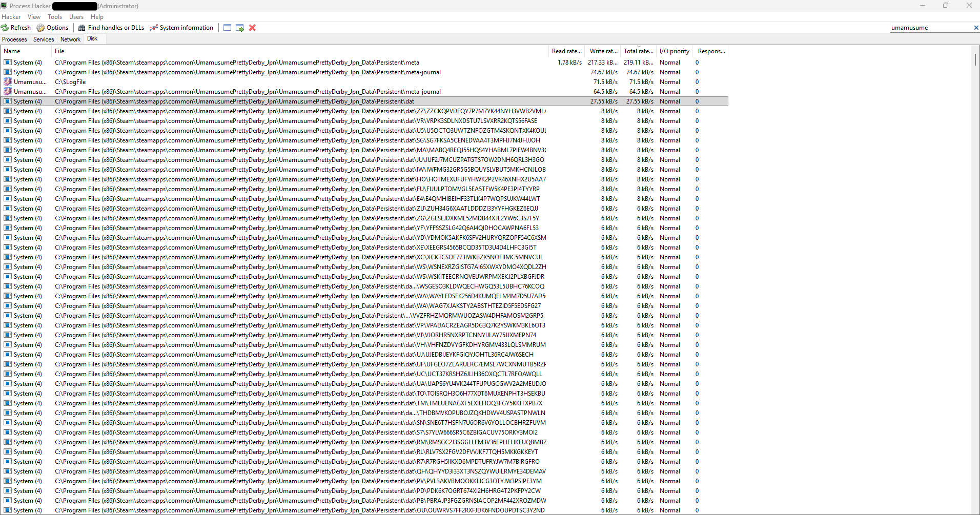Click the Refresh button label
Screen dimensions: 980x515
(21, 28)
